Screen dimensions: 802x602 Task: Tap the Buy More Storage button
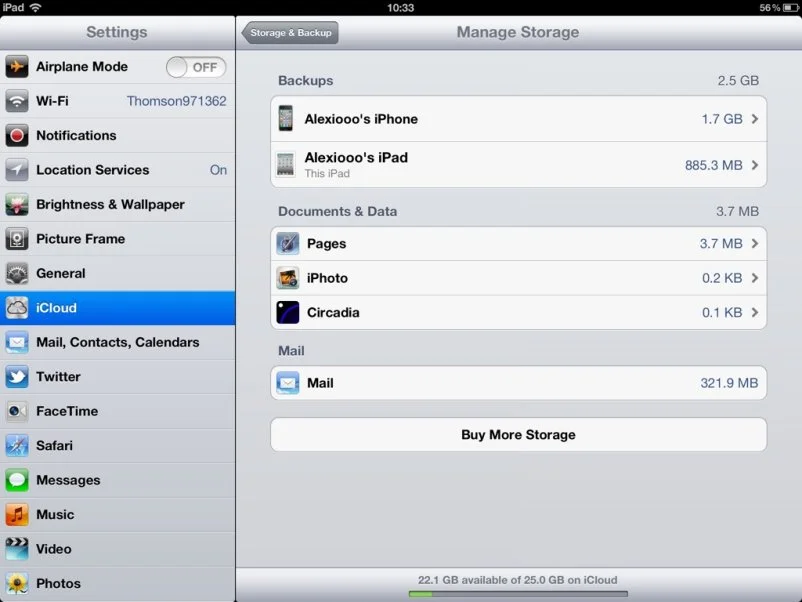pos(519,435)
